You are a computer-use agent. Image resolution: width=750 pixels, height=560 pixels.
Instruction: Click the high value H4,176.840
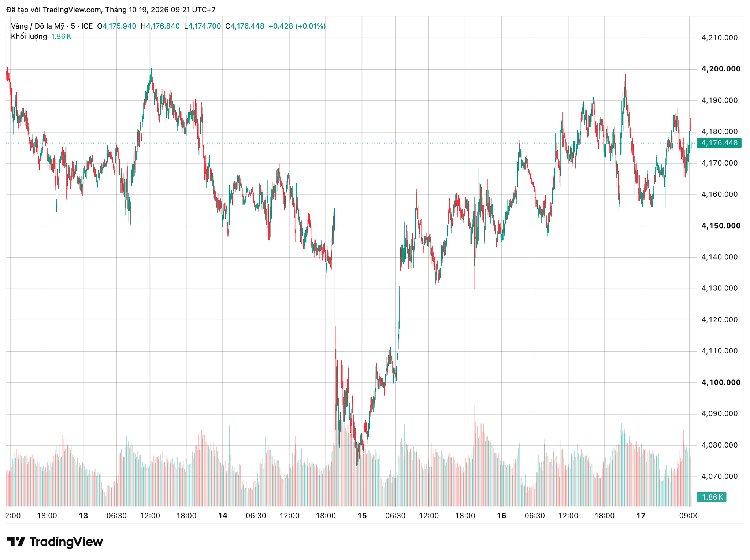click(160, 26)
